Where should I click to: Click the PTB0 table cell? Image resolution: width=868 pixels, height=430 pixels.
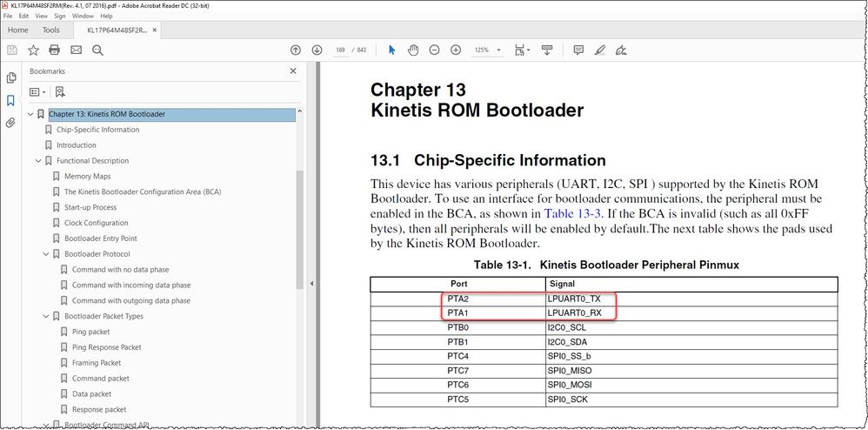click(x=457, y=327)
